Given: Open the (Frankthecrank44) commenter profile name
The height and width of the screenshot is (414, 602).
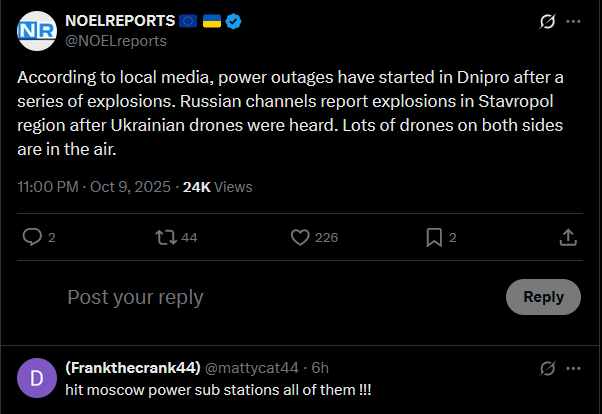Looking at the screenshot, I should [134, 367].
